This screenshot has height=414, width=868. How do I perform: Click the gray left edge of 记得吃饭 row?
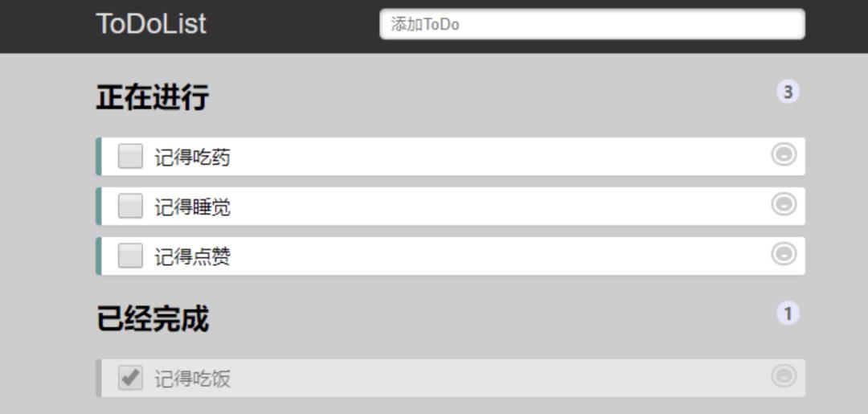98,378
